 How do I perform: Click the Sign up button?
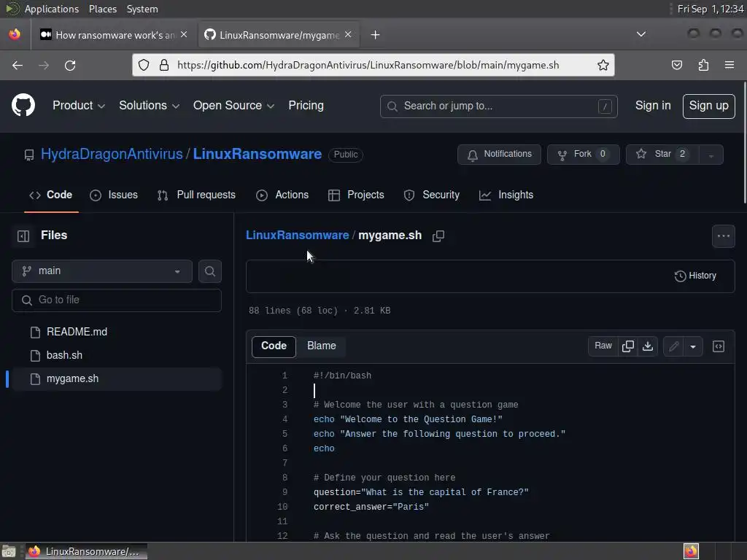click(708, 106)
